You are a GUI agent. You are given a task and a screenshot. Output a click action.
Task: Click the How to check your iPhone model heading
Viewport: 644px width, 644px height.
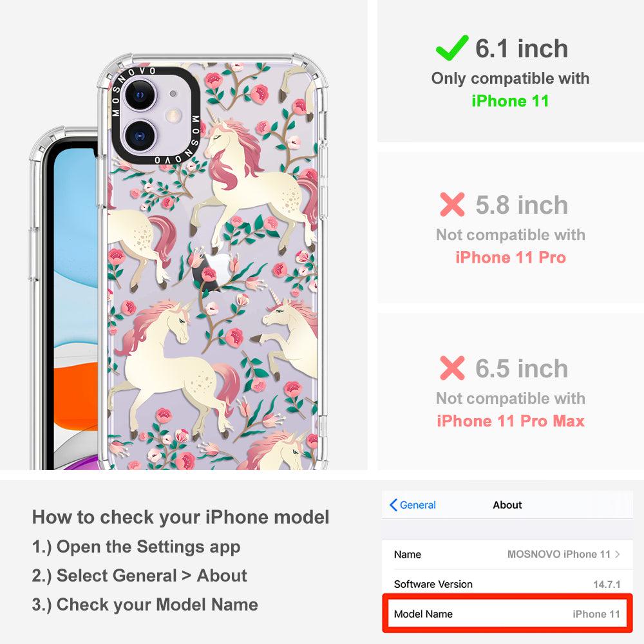(181, 517)
